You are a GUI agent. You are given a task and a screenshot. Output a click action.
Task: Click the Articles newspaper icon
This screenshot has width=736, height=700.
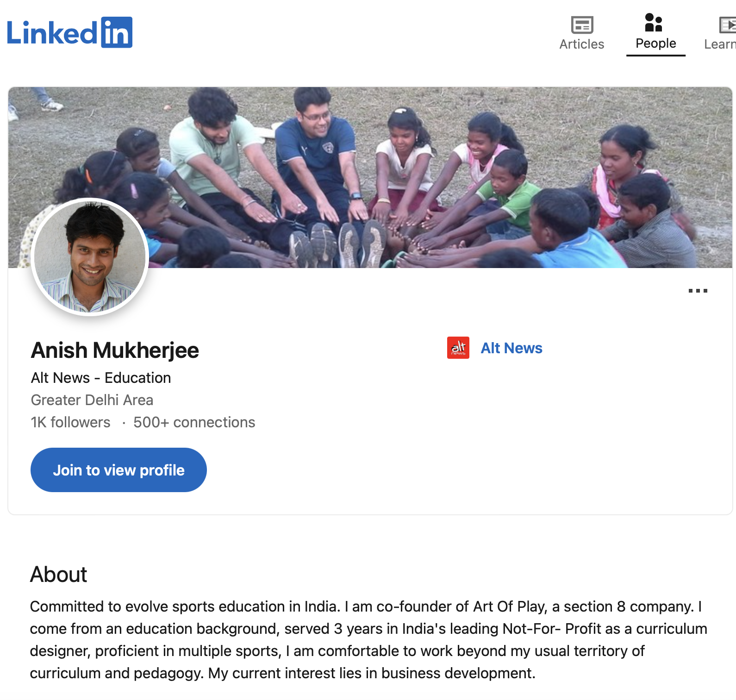point(582,25)
